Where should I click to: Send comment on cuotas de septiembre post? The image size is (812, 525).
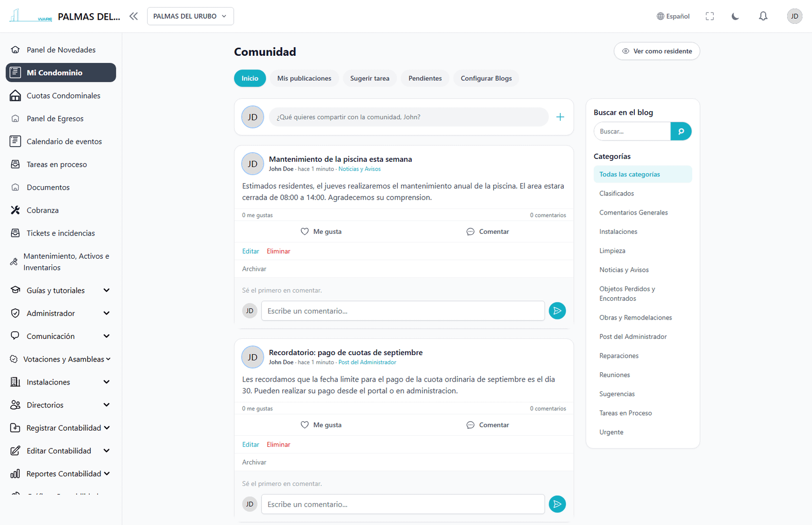tap(557, 504)
